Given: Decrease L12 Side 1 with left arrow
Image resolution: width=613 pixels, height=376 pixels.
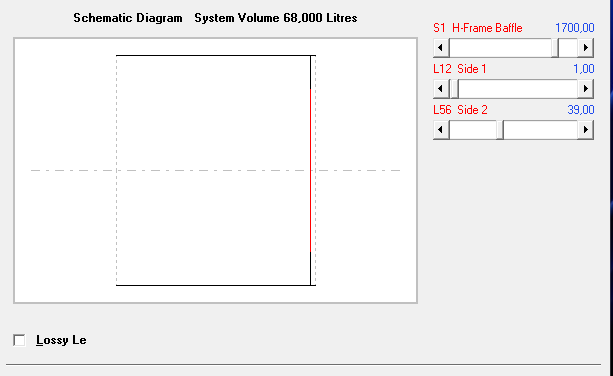Looking at the screenshot, I should (x=441, y=89).
